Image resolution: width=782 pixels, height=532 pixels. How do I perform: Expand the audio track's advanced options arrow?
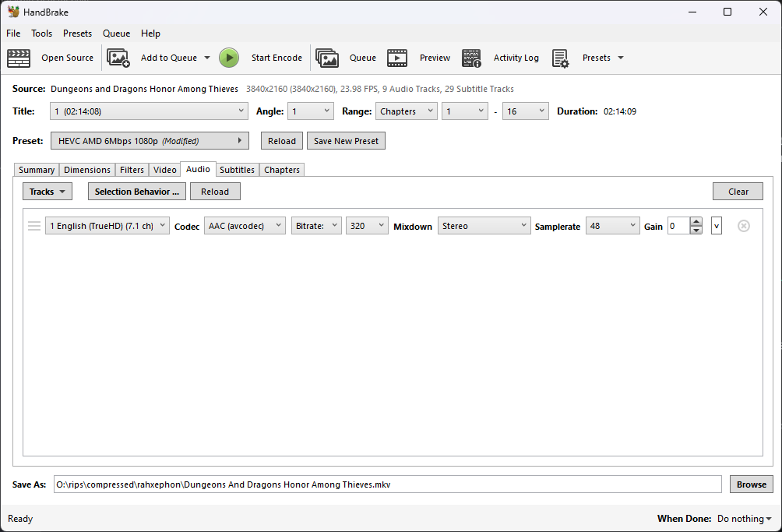tap(717, 226)
